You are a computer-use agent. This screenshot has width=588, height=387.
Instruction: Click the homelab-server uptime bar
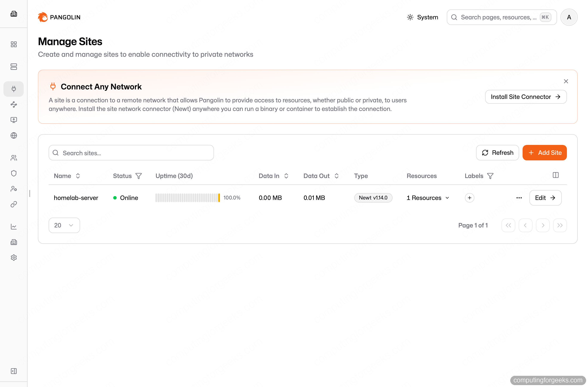[187, 198]
